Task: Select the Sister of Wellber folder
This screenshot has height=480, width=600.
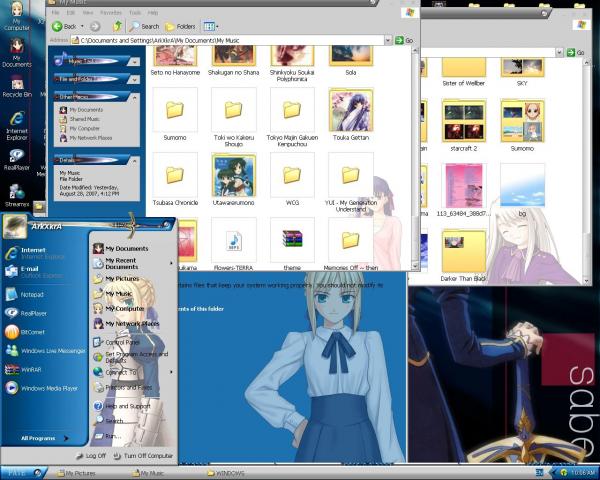Action: point(464,71)
